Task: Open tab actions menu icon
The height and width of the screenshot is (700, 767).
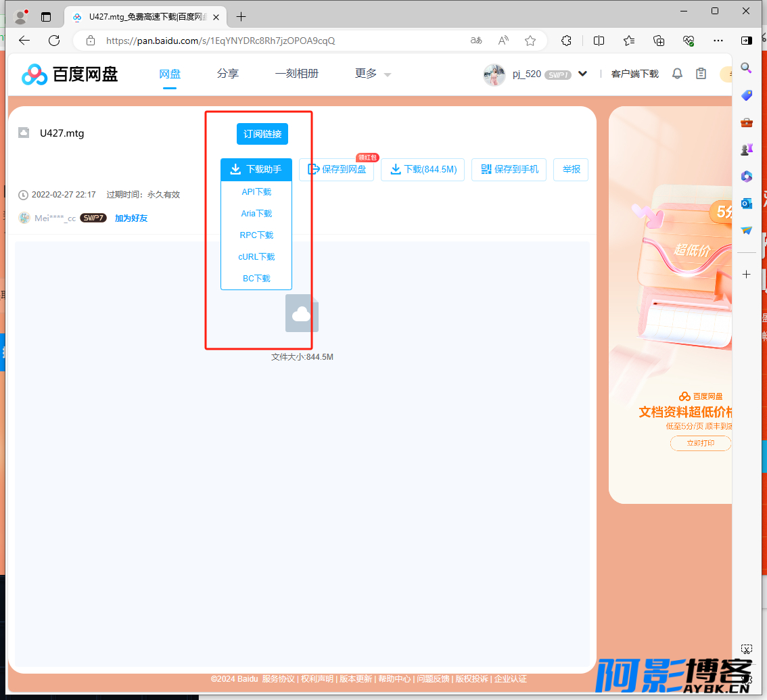Action: click(x=46, y=17)
